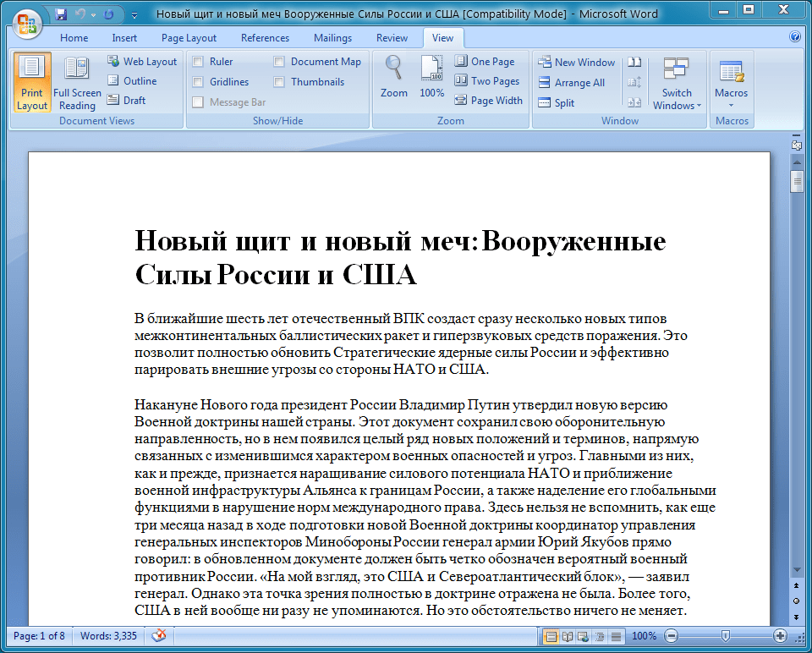Select Full Screen Reading icon in status bar

[568, 636]
